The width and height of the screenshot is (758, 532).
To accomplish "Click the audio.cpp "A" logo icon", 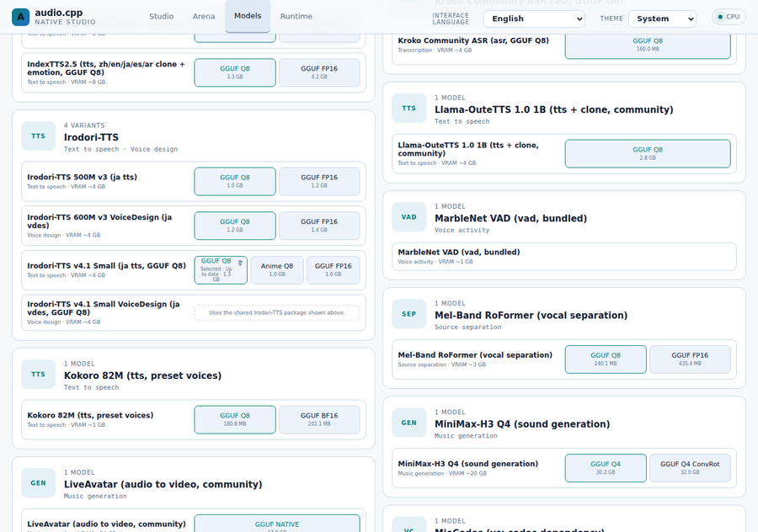I will 20,17.
